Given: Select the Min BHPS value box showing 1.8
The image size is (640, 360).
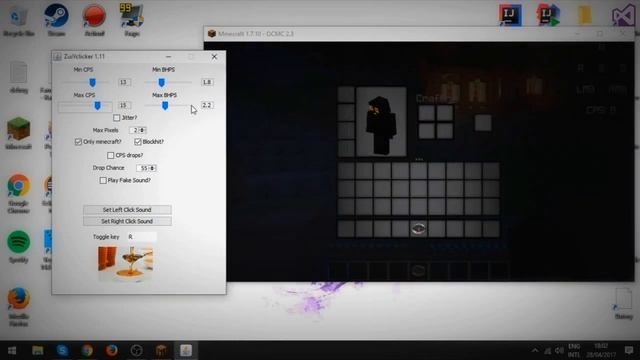Looking at the screenshot, I should [207, 82].
